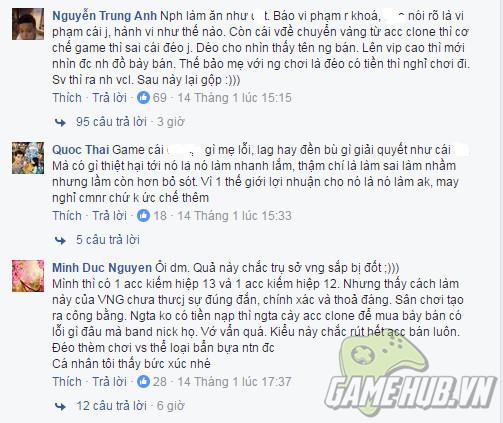Image resolution: width=503 pixels, height=423 pixels.
Task: Open the Quoc Thai name link
Action: [81, 150]
